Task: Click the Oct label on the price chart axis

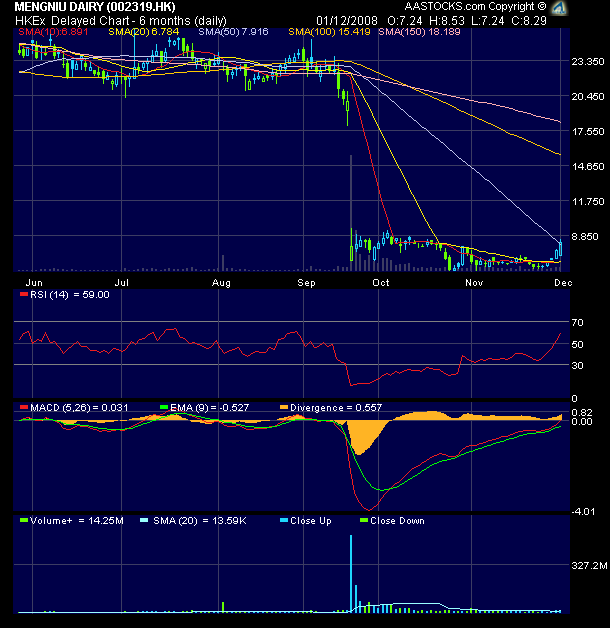Action: pos(380,283)
